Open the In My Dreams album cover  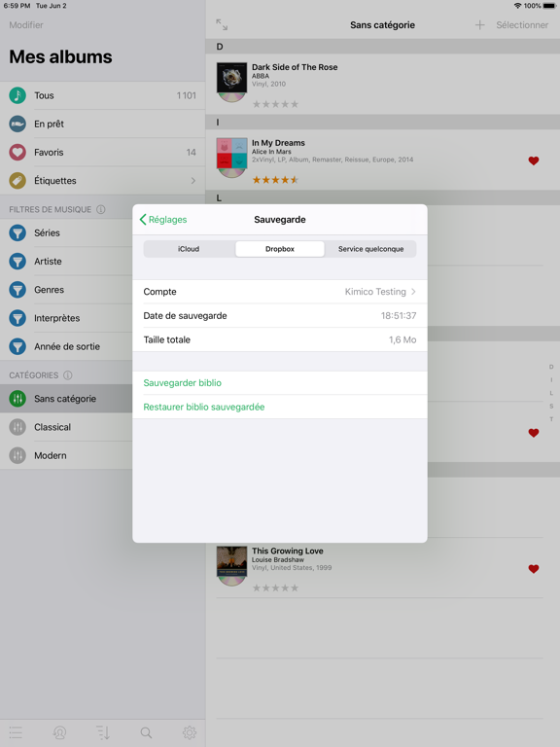tap(232, 156)
